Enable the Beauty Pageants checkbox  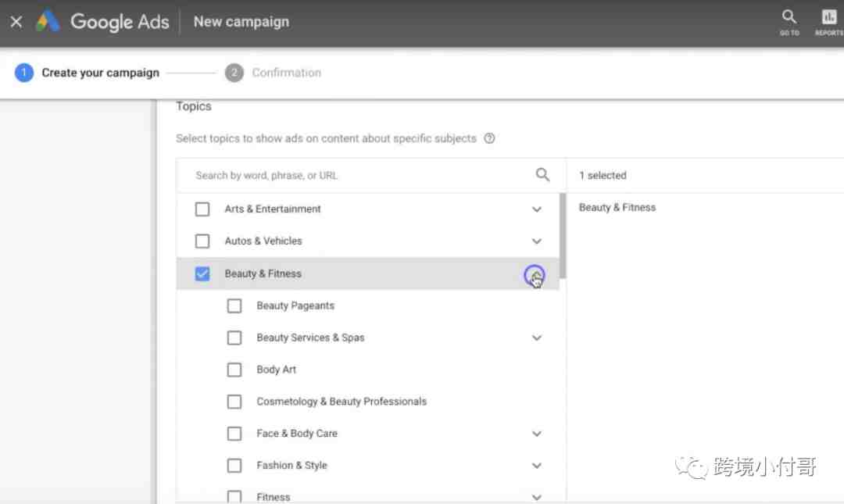click(234, 306)
